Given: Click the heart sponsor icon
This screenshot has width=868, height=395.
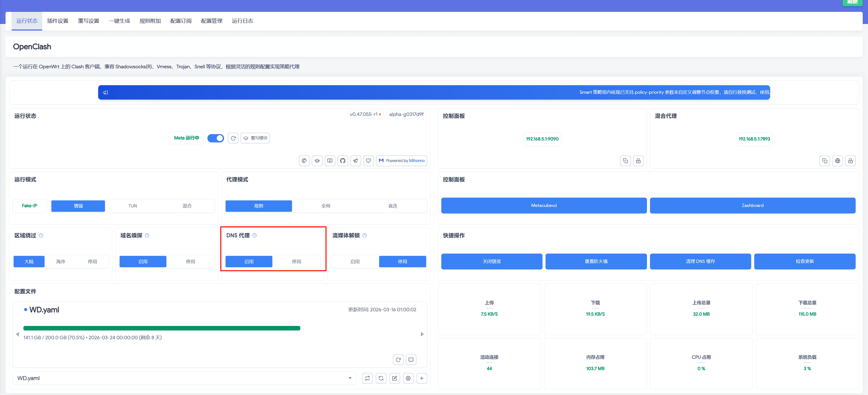Looking at the screenshot, I should 368,161.
